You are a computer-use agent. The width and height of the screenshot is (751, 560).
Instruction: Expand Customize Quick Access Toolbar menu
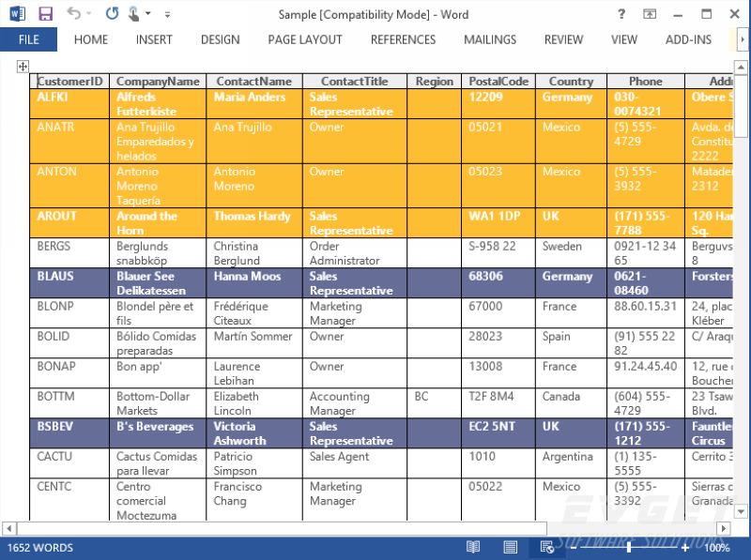[167, 14]
